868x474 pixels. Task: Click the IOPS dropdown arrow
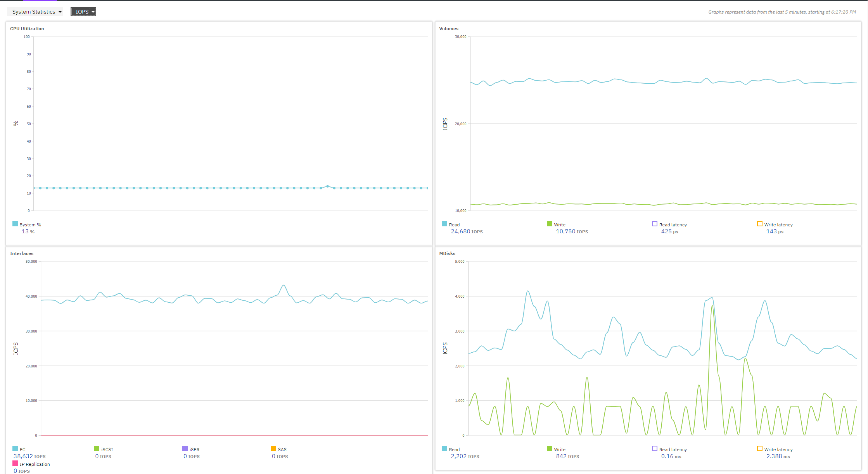coord(93,12)
